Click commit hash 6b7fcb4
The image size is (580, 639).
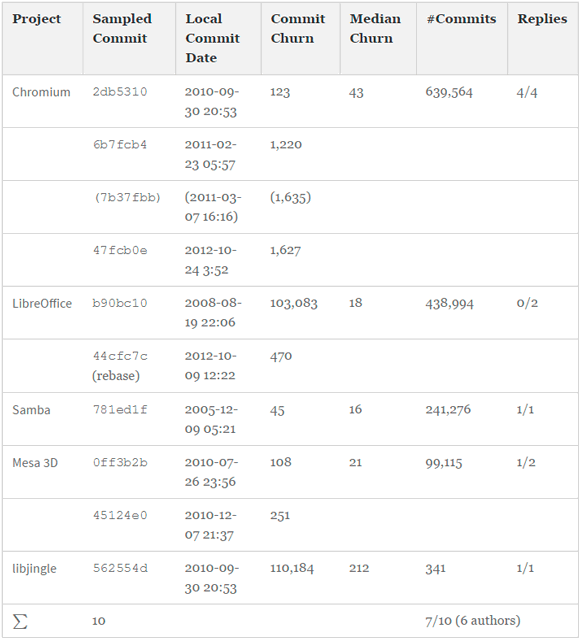pos(120,145)
